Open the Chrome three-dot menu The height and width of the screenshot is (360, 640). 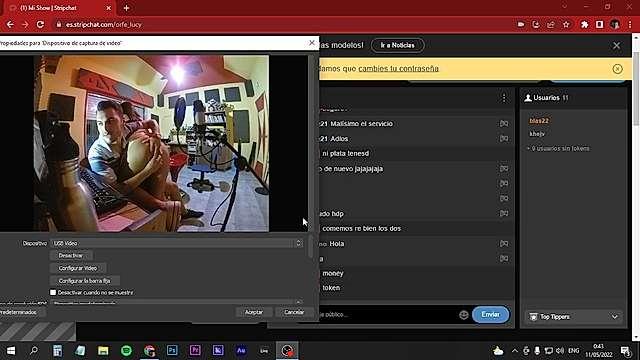pyautogui.click(x=630, y=24)
